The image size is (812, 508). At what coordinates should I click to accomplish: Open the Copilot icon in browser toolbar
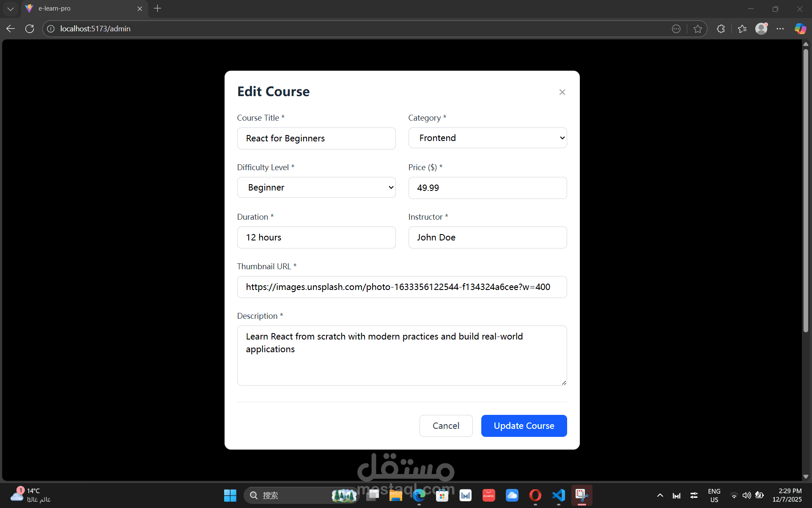point(800,29)
